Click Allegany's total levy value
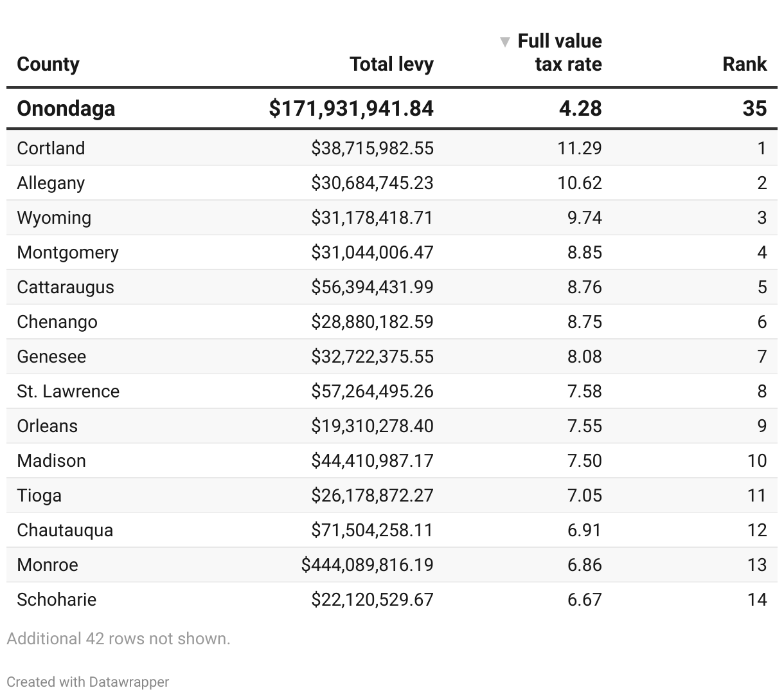 click(x=372, y=183)
